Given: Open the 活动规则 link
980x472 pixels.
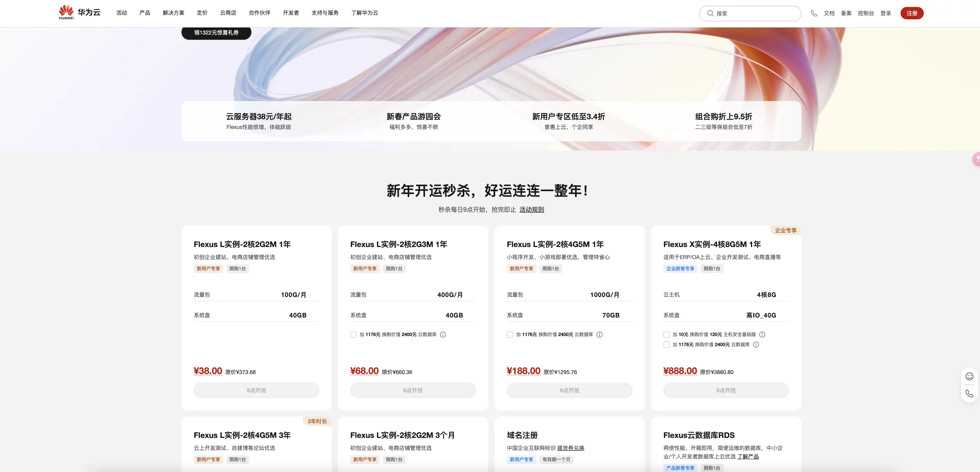Looking at the screenshot, I should tap(532, 209).
